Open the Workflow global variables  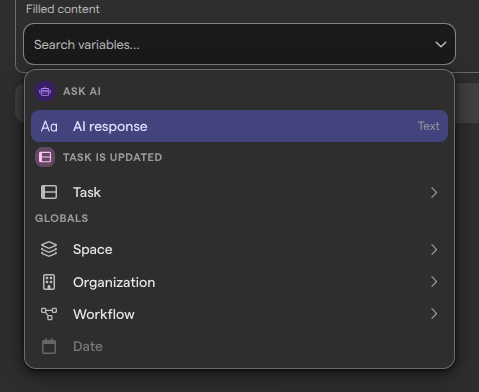click(x=239, y=314)
